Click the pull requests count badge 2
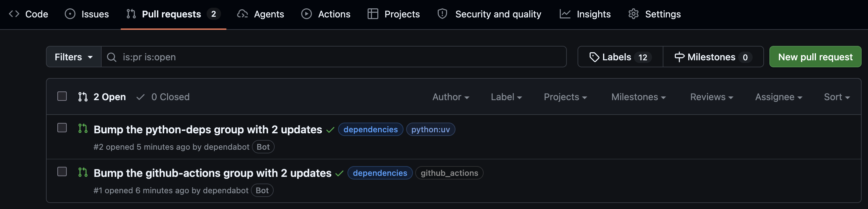 214,14
